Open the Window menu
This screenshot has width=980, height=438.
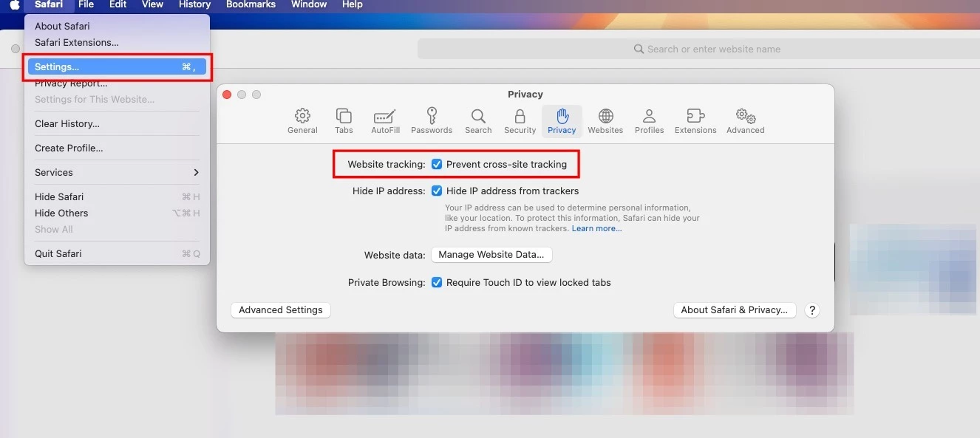click(309, 4)
